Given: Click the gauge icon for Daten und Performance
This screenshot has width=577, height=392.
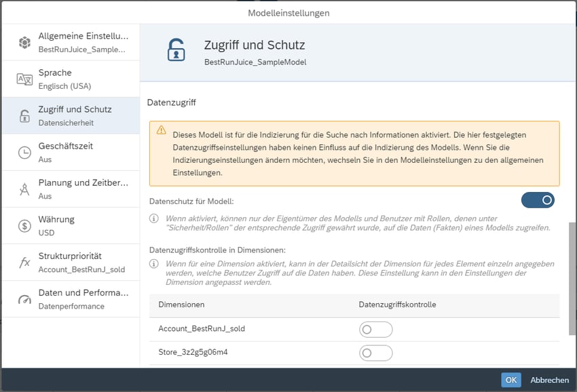Looking at the screenshot, I should pyautogui.click(x=24, y=299).
